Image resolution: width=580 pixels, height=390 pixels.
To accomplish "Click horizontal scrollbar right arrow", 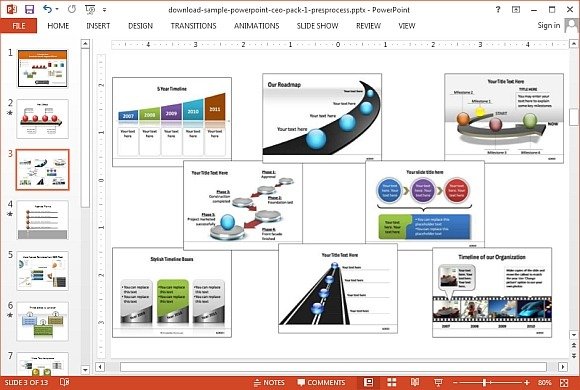I will [x=563, y=367].
